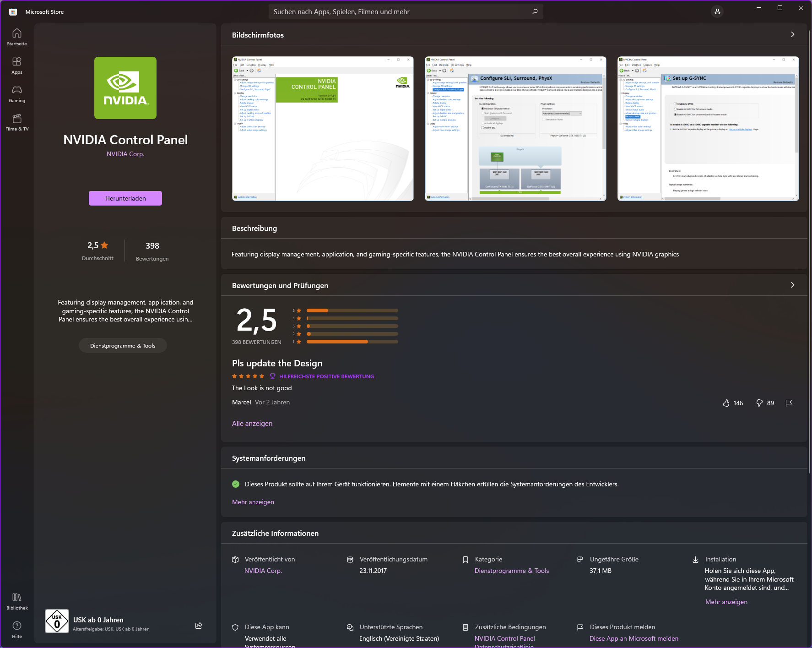
Task: Click the 5-star rating bar
Action: pos(352,310)
